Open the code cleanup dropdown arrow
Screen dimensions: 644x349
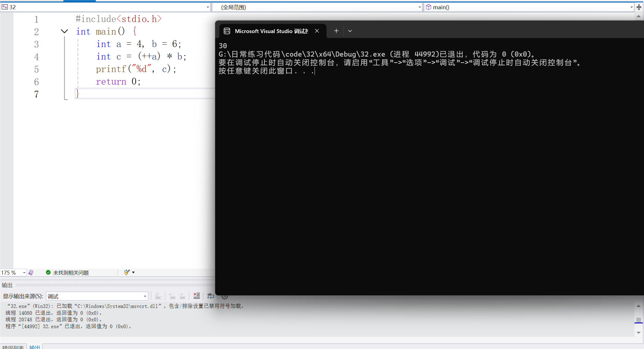click(133, 272)
